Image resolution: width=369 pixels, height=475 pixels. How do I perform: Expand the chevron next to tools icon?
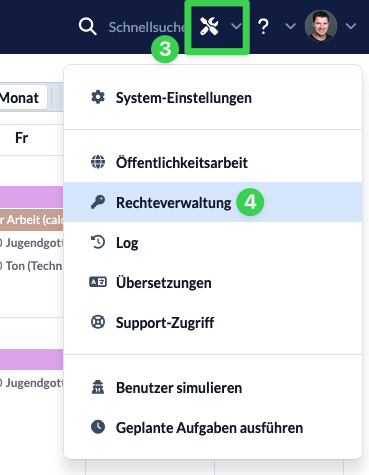(x=236, y=26)
